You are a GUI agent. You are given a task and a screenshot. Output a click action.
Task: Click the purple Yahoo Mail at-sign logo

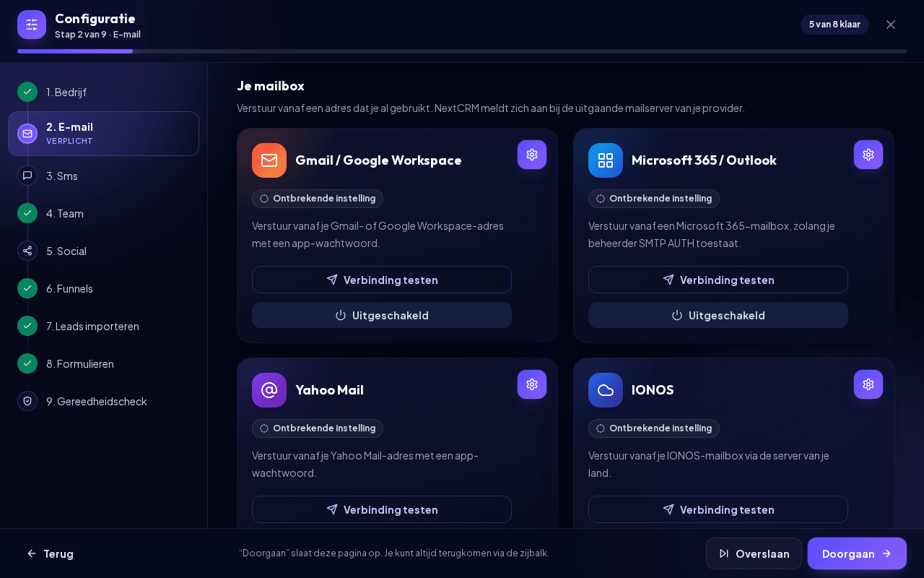click(x=269, y=390)
